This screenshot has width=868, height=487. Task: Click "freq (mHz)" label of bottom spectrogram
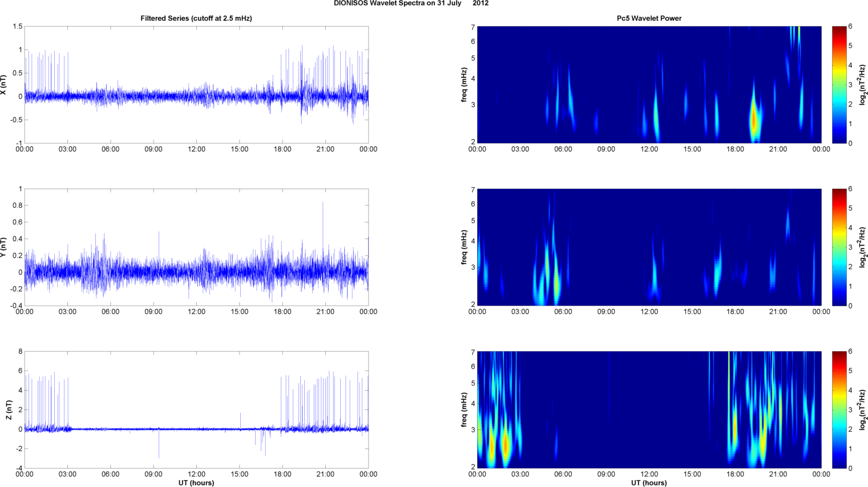465,410
